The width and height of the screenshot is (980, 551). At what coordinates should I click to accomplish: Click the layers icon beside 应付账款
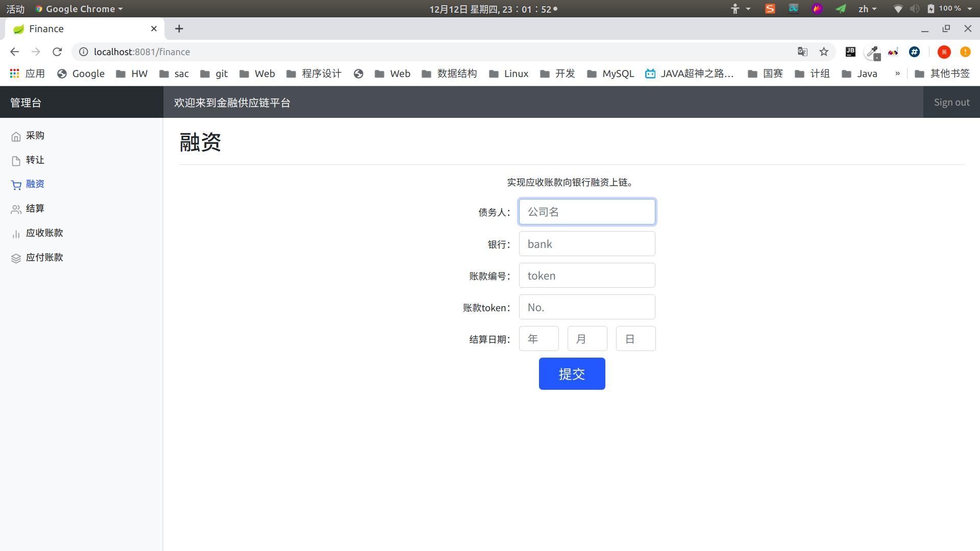tap(16, 258)
